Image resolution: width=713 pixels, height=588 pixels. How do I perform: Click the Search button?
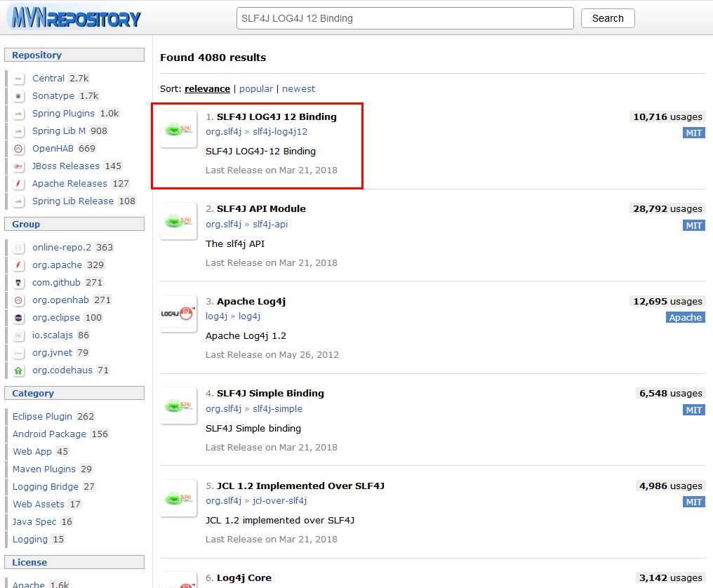tap(608, 18)
